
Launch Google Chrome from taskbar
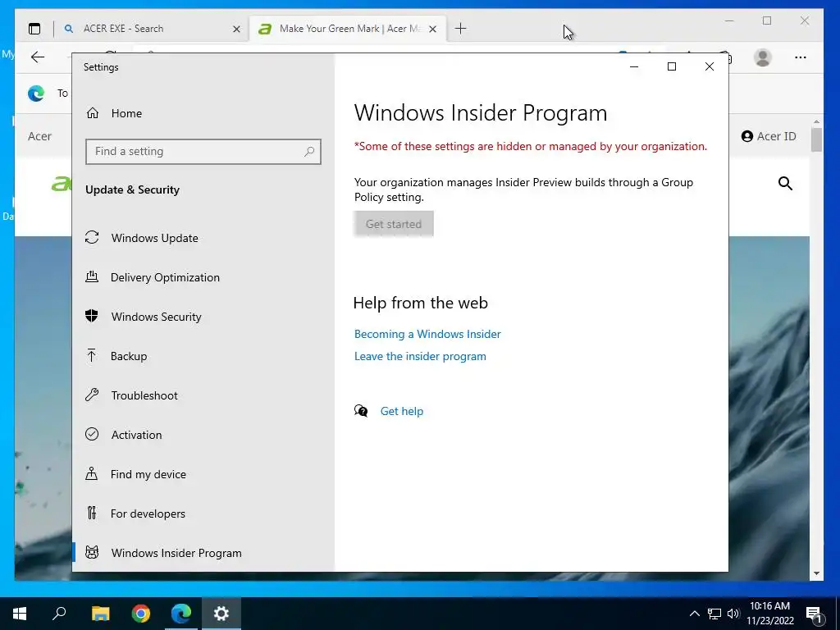141,614
